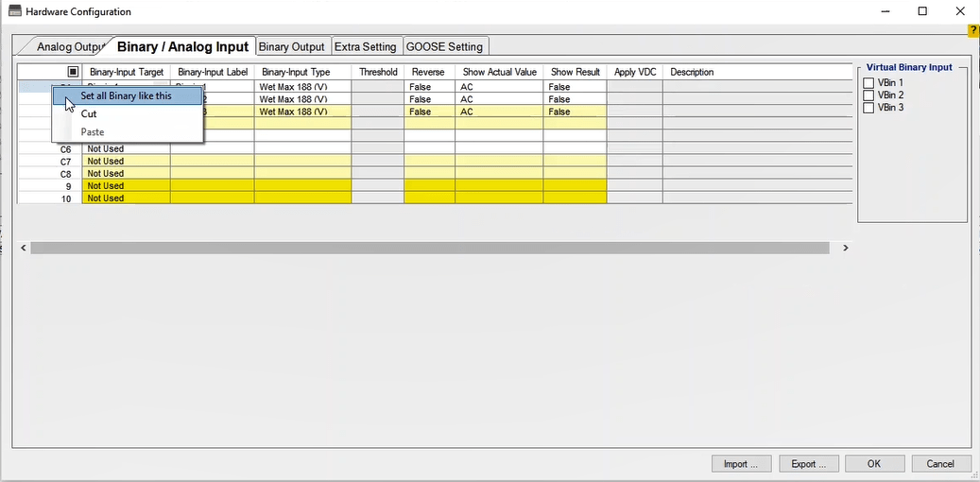Choose 'Set all Binary like this'
The height and width of the screenshot is (482, 980).
[x=126, y=95]
